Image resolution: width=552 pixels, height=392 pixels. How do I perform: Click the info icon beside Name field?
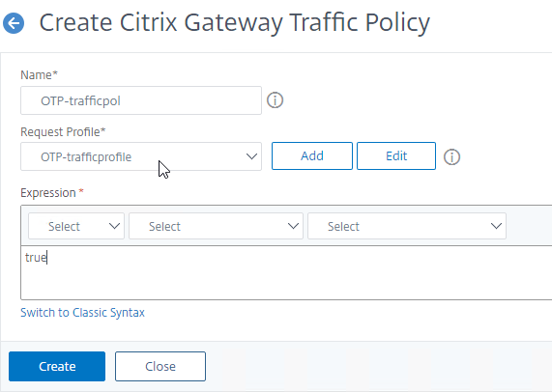tap(275, 100)
